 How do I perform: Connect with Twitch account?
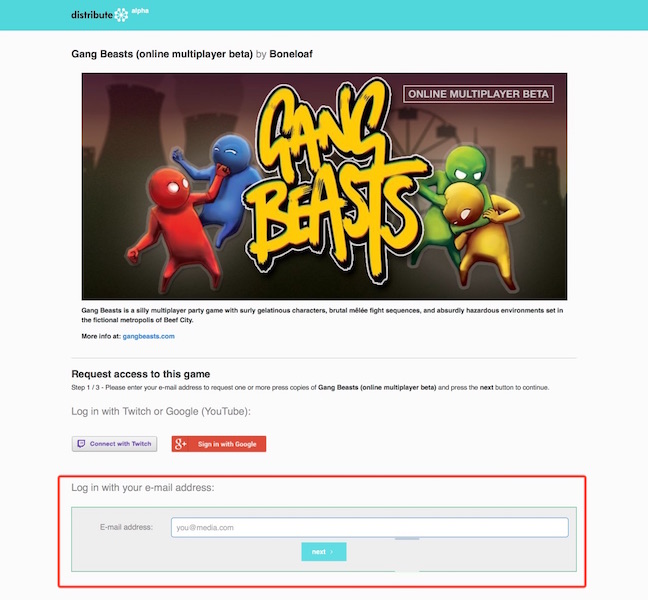[x=114, y=444]
